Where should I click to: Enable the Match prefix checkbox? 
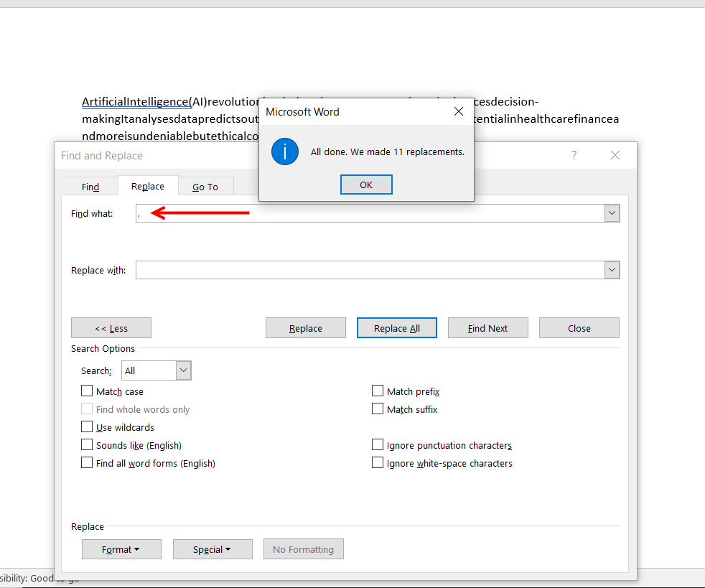(x=378, y=391)
